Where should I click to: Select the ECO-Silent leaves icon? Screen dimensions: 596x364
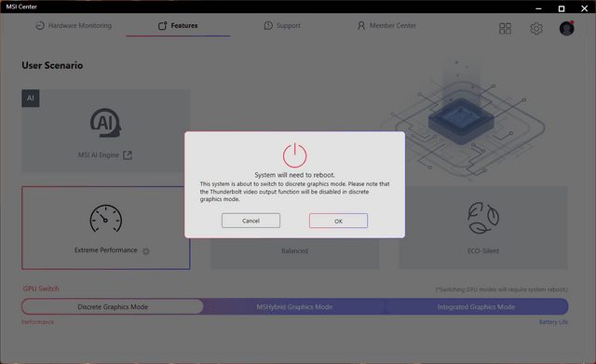(483, 218)
